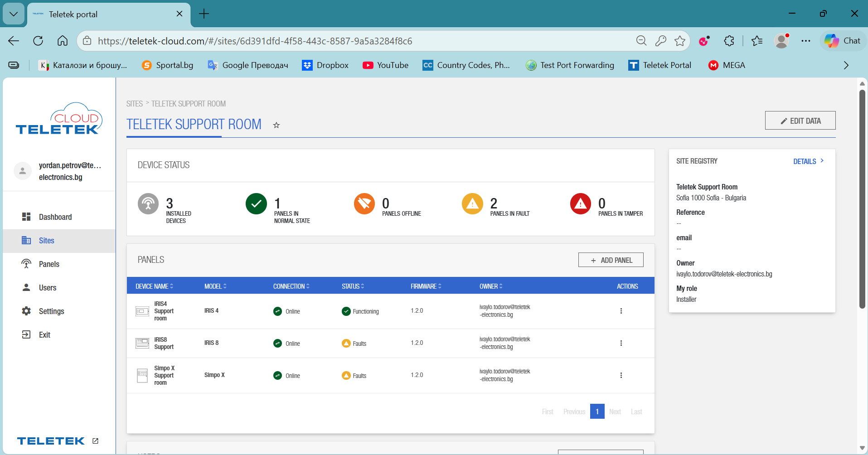Click the IRIS4 panel device icon
The image size is (868, 455).
click(x=142, y=311)
